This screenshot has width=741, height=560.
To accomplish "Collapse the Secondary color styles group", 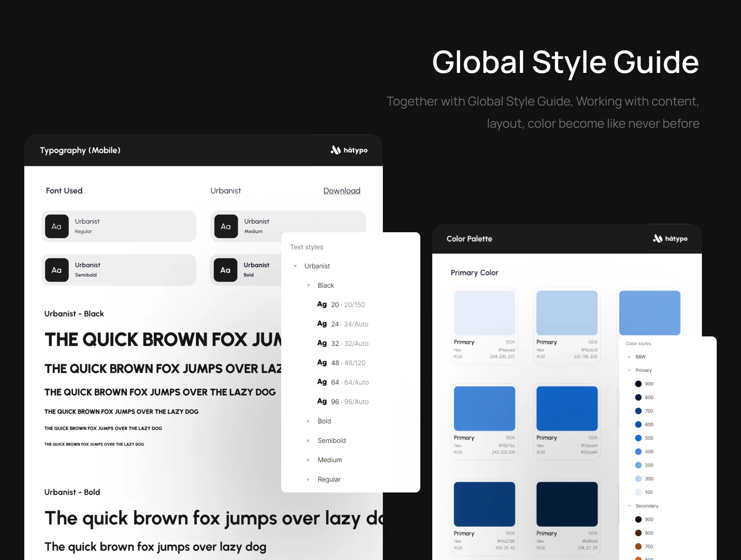I will tap(629, 506).
